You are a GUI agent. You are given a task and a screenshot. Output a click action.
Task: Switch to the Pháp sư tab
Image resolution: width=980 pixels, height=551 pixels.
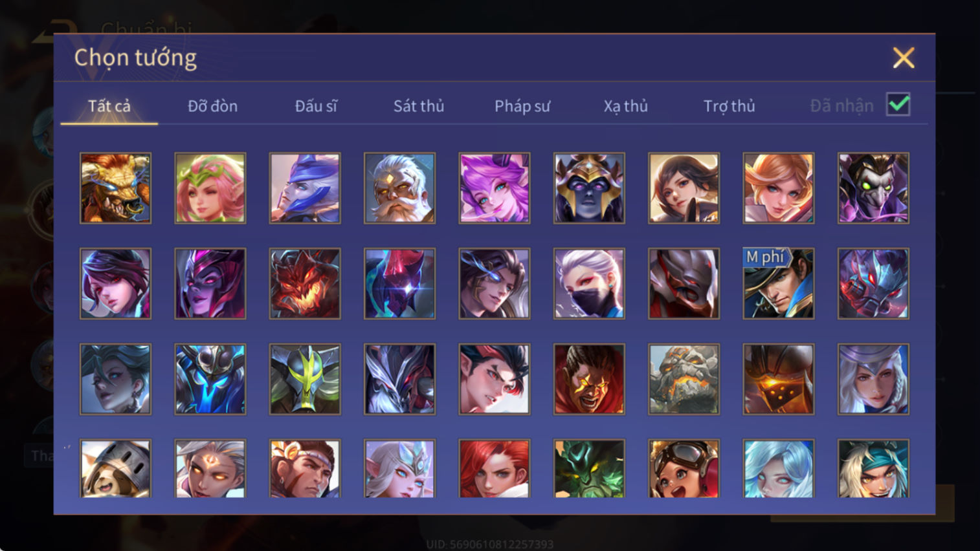[522, 106]
